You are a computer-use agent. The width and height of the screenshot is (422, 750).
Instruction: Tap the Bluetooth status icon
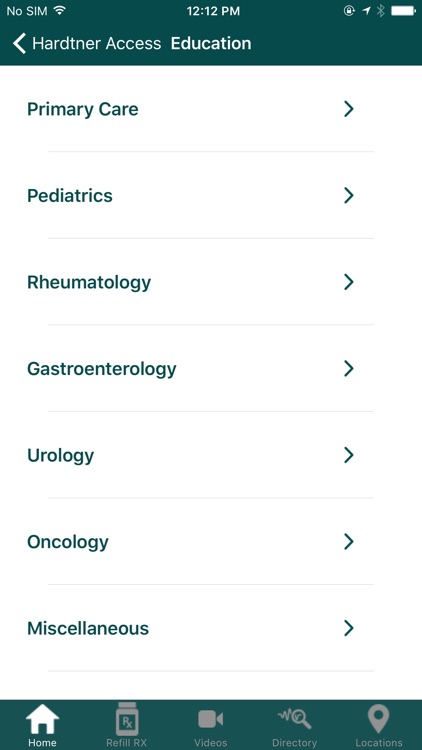click(380, 11)
